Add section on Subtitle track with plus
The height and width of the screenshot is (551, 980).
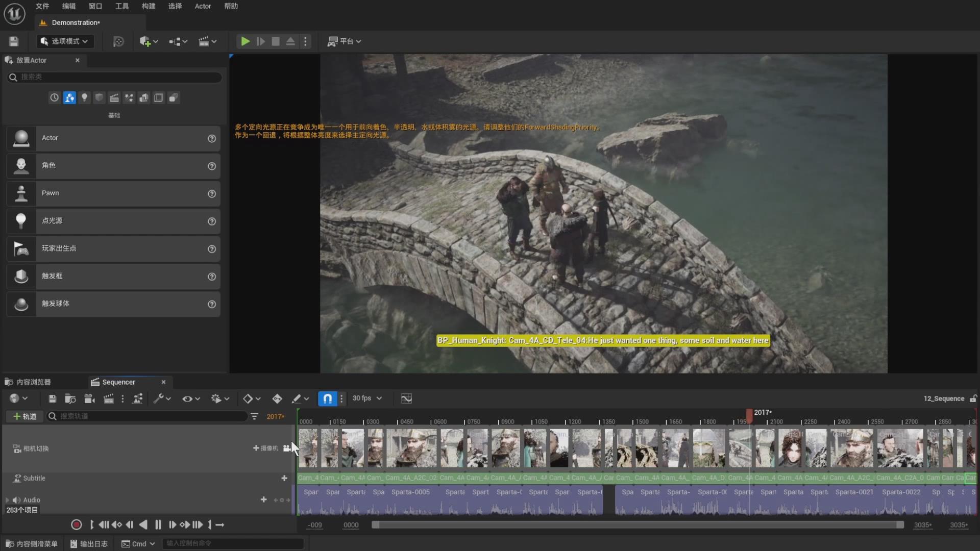pos(284,478)
